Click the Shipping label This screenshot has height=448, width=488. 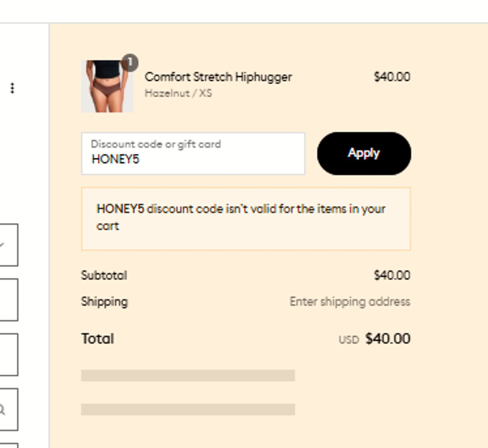(x=104, y=302)
